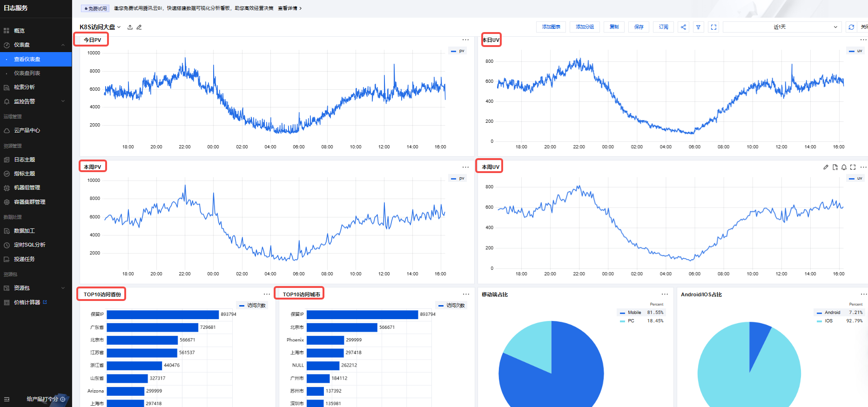Click edit pencil on 本周UV chart
Screen dimensions: 868x407
coord(826,167)
